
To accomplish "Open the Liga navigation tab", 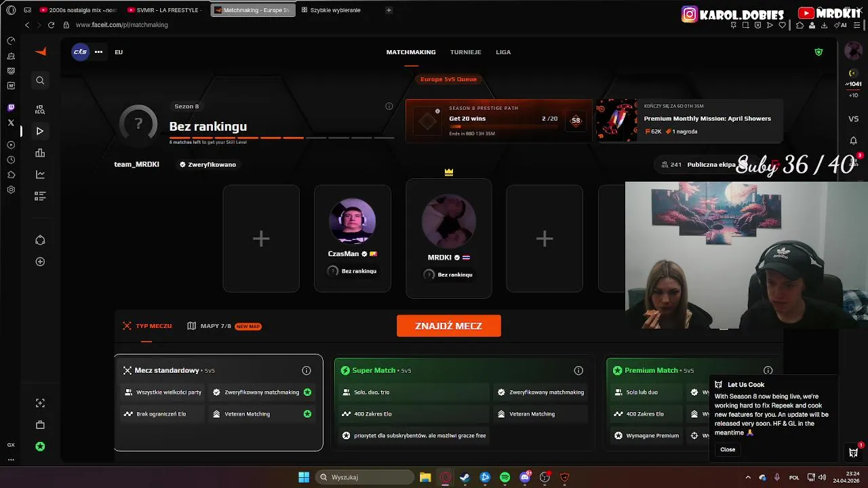I will [x=503, y=52].
